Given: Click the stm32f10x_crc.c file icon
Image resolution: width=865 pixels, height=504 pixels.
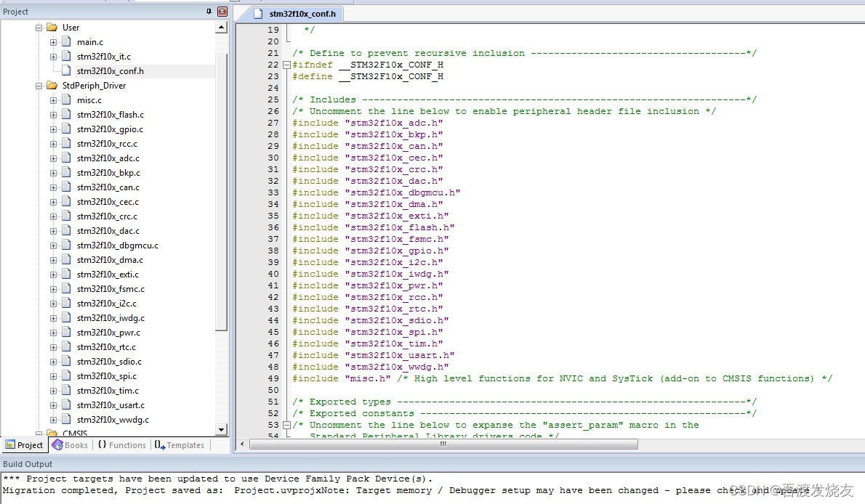Looking at the screenshot, I should coord(66,216).
